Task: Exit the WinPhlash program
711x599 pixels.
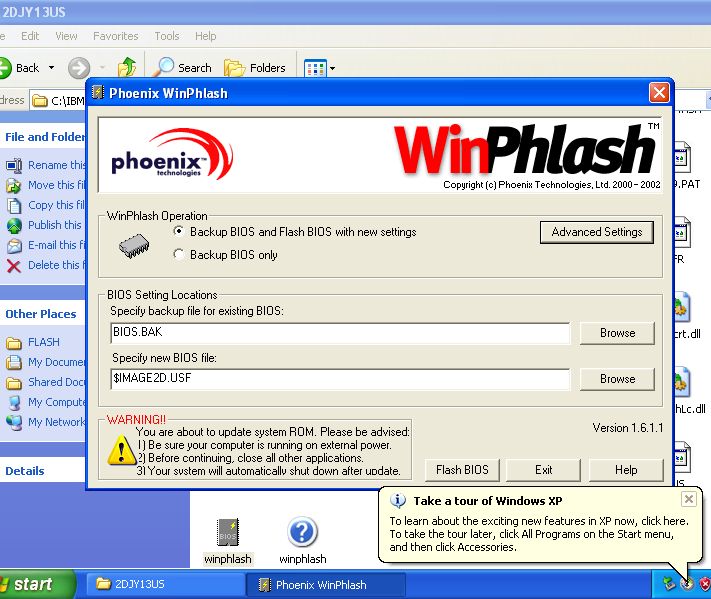Action: [543, 470]
